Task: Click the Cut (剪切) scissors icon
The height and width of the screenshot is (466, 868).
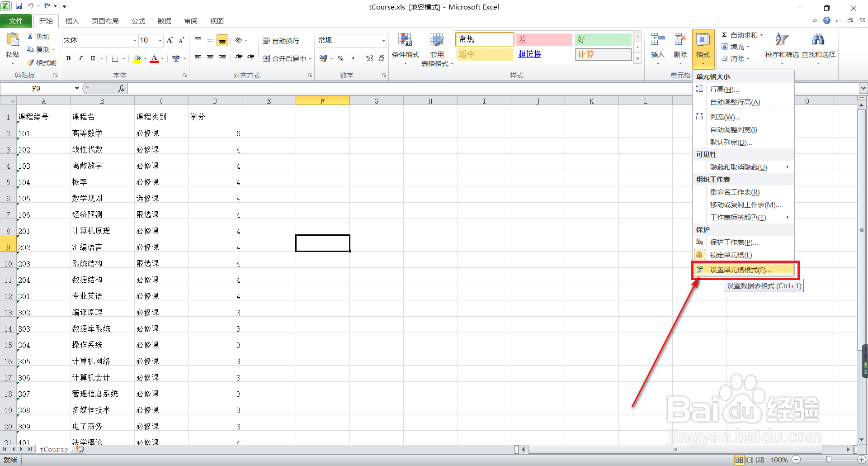Action: (30, 36)
